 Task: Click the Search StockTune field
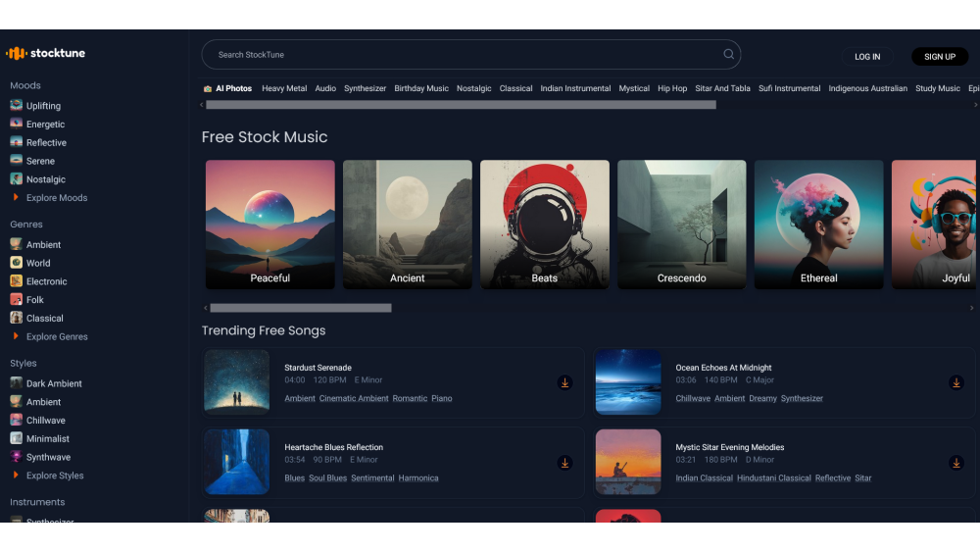point(471,54)
